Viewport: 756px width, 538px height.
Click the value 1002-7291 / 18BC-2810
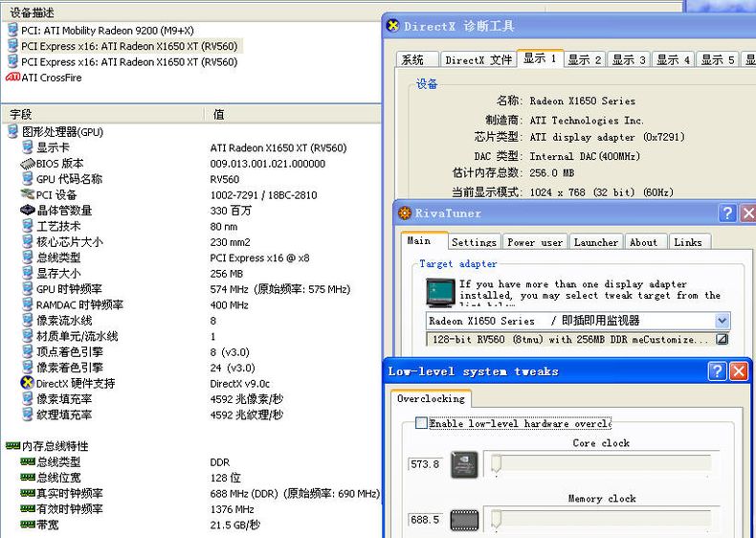(263, 195)
